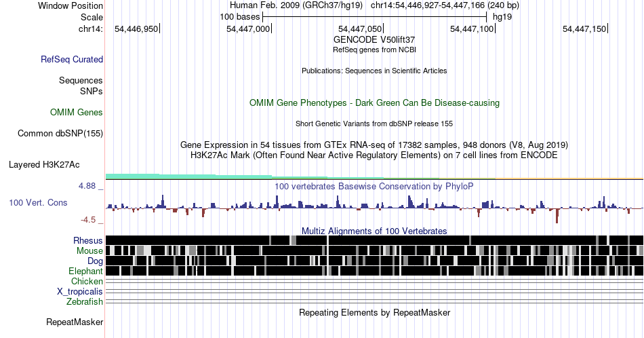Viewport: 644px width, 338px height.
Task: Click the Chicken alignment species label
Action: click(x=87, y=281)
